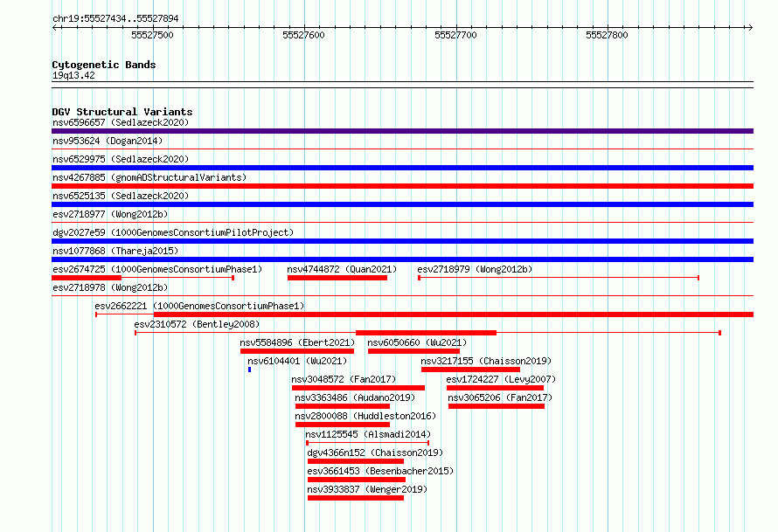Image resolution: width=778 pixels, height=532 pixels.
Task: Click esv3661453 (Besenbacher2015) label
Action: coord(380,471)
